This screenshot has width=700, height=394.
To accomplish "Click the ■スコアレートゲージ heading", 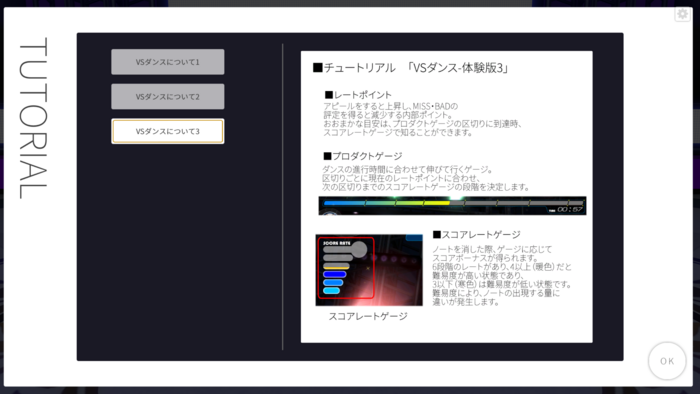I will click(x=476, y=235).
